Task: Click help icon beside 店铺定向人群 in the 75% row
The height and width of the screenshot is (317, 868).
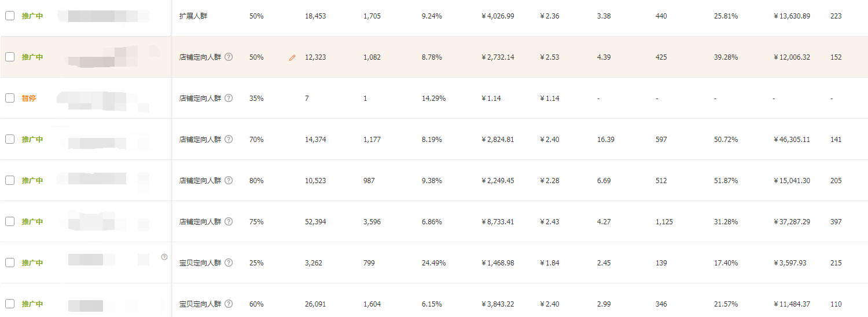Action: click(229, 221)
